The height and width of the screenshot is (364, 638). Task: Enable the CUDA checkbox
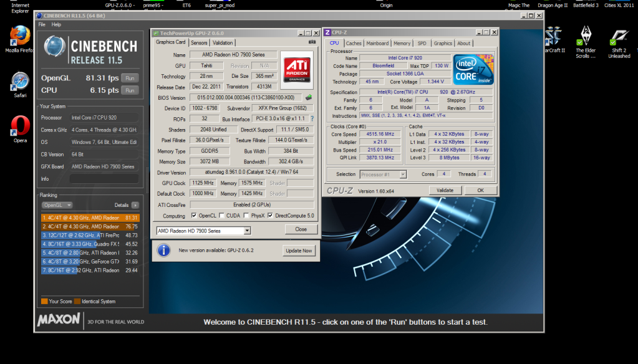point(222,216)
